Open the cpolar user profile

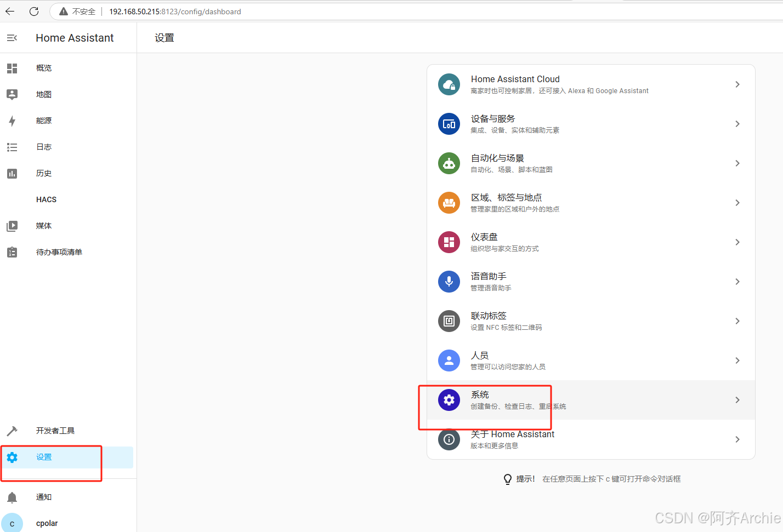point(68,523)
